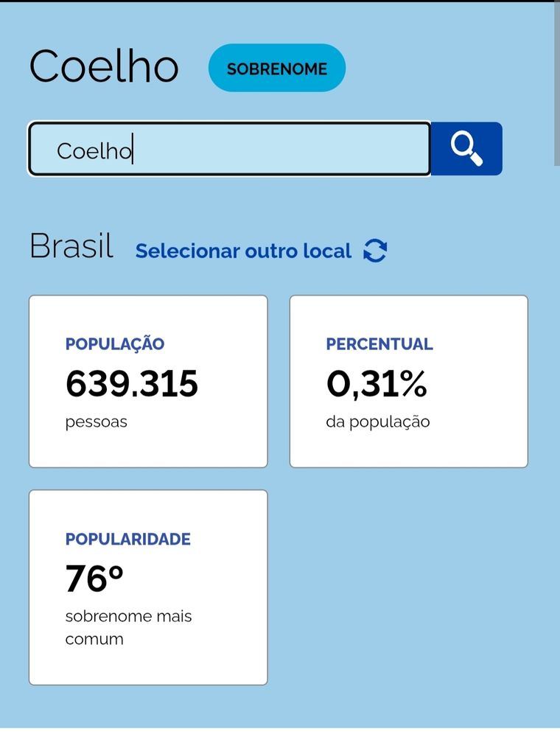Image resolution: width=560 pixels, height=737 pixels.
Task: Click the 'pessoas' caption text
Action: tap(97, 422)
